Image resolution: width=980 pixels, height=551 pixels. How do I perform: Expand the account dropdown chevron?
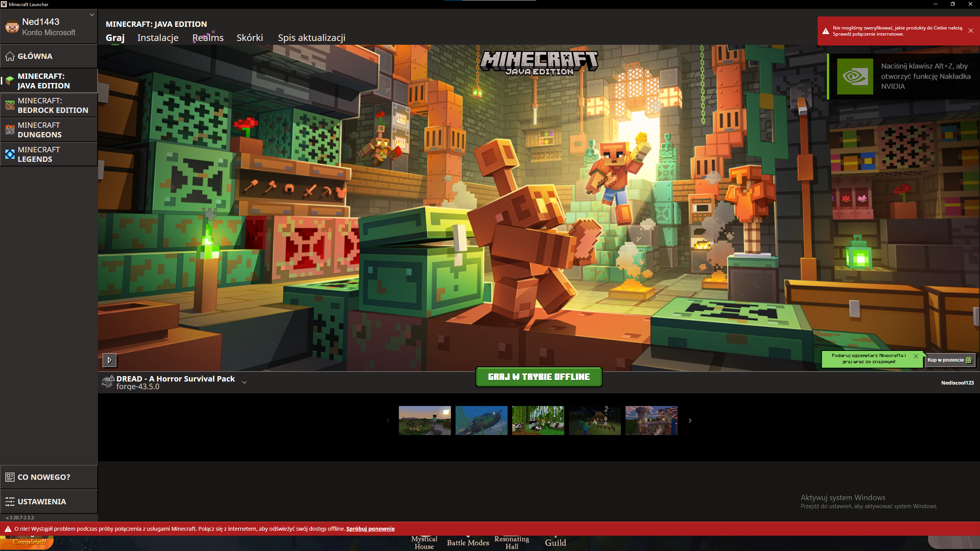point(92,15)
